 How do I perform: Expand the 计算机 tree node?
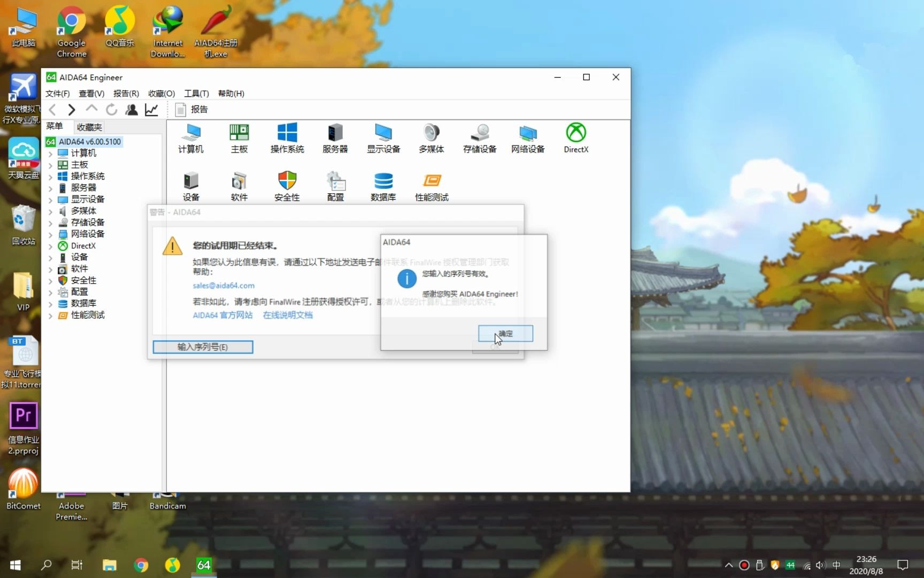[x=51, y=154]
